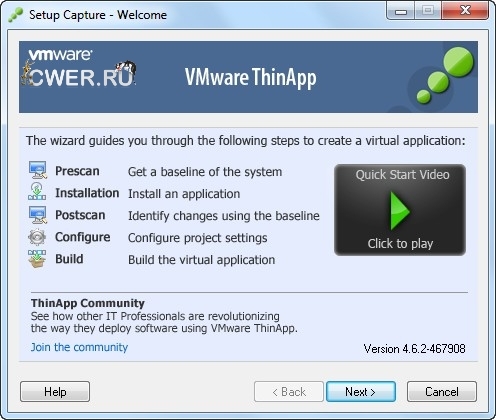Open the Join the community link
This screenshot has width=496, height=420.
(79, 347)
